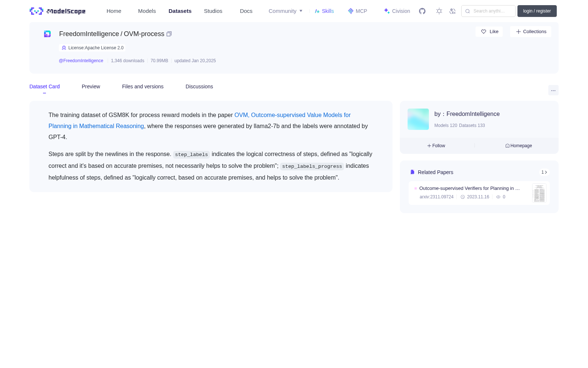This screenshot has height=368, width=588.
Task: Click the search magnifier icon
Action: pos(467,11)
